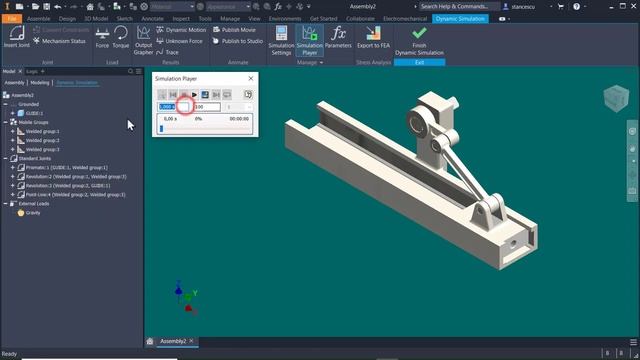
Task: Expand the Manage panel dropdown arrow
Action: [321, 62]
